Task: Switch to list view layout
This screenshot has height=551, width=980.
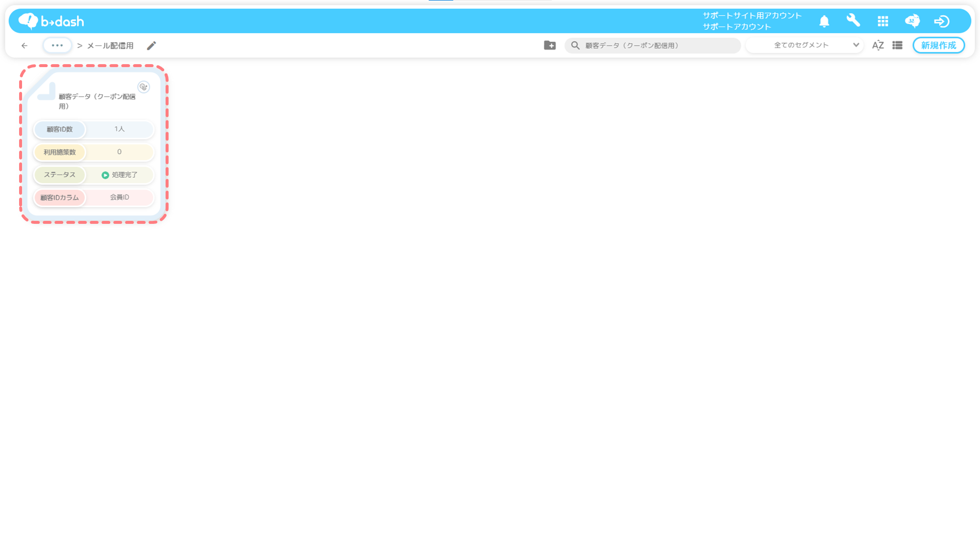Action: point(897,45)
